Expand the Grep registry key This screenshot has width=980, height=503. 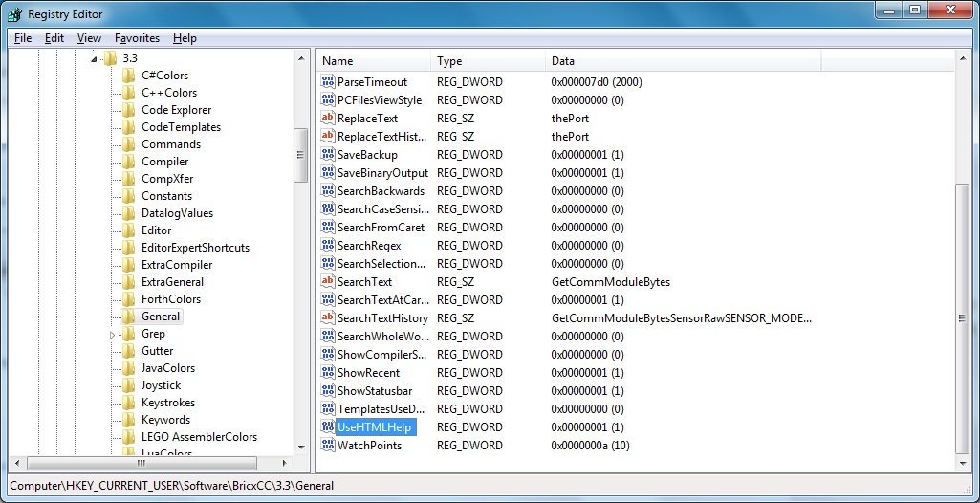click(x=112, y=335)
